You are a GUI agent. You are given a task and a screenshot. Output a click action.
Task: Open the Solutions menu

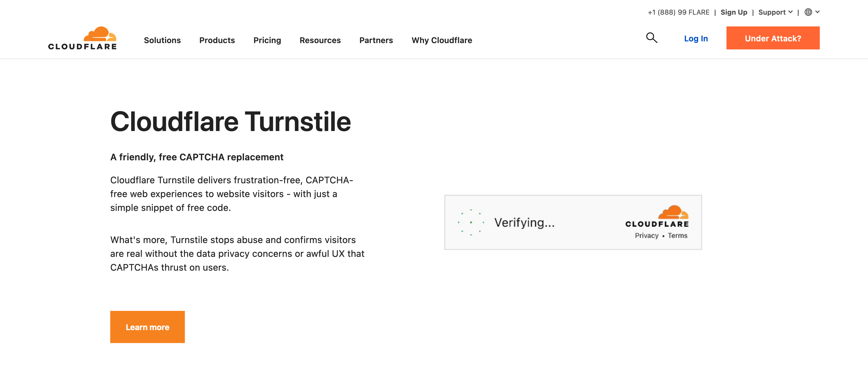pos(162,40)
